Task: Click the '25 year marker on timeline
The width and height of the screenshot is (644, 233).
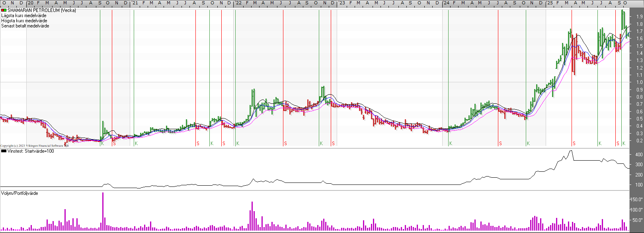Action: click(x=549, y=3)
